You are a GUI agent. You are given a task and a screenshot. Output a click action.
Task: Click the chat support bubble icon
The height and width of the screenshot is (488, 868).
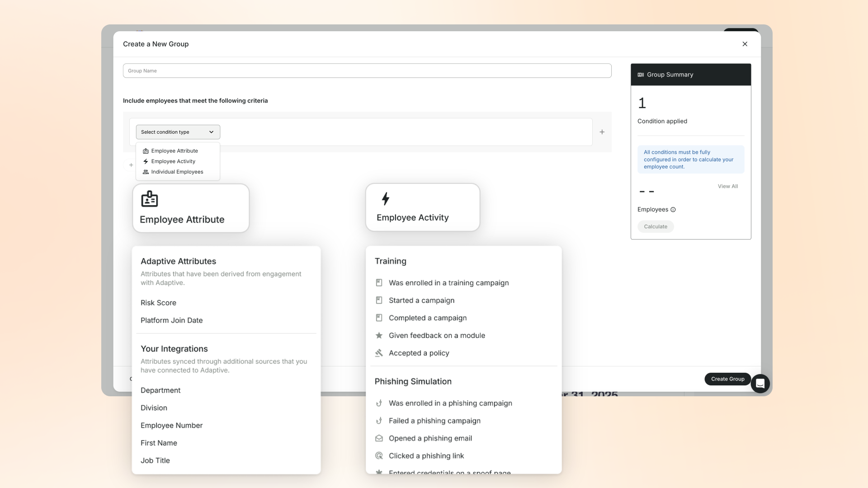point(760,384)
